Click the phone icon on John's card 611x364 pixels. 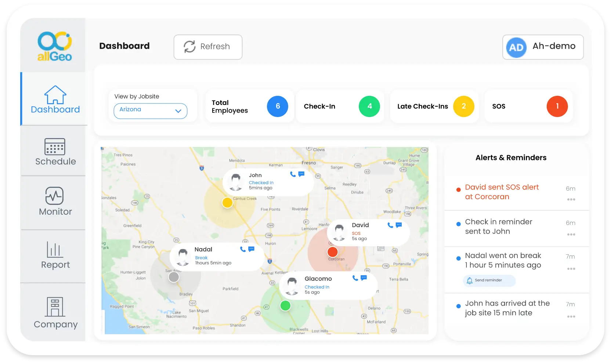coord(293,174)
